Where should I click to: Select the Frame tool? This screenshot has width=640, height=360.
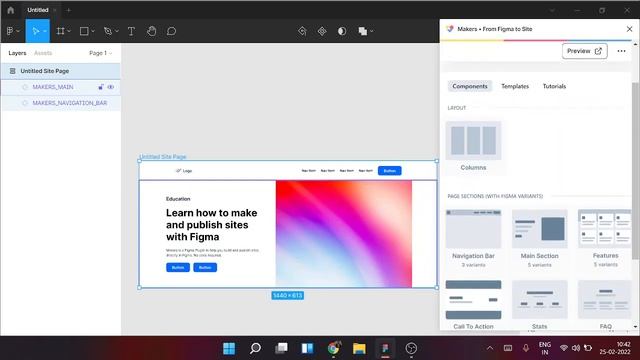(60, 31)
